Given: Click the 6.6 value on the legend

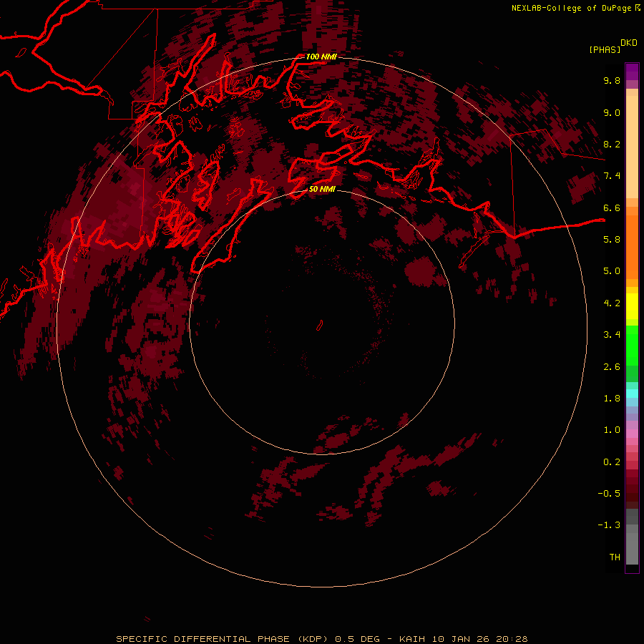Looking at the screenshot, I should pyautogui.click(x=612, y=208).
